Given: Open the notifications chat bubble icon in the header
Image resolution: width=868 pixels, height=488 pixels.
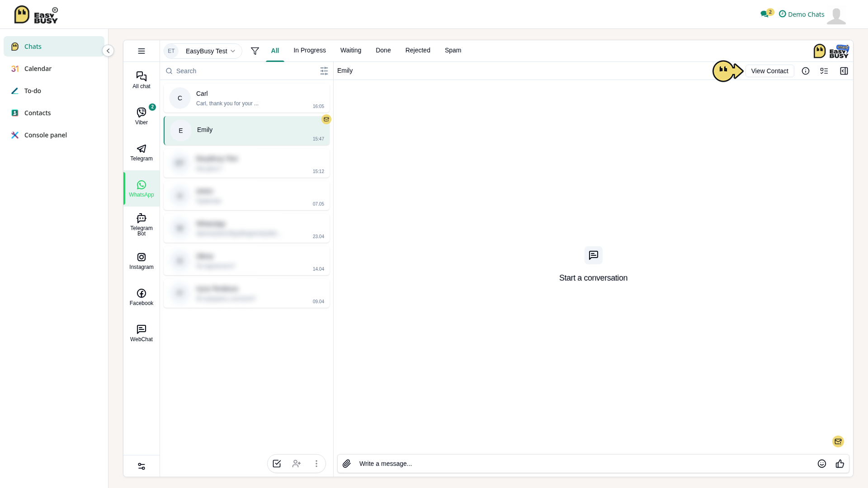Looking at the screenshot, I should [765, 14].
